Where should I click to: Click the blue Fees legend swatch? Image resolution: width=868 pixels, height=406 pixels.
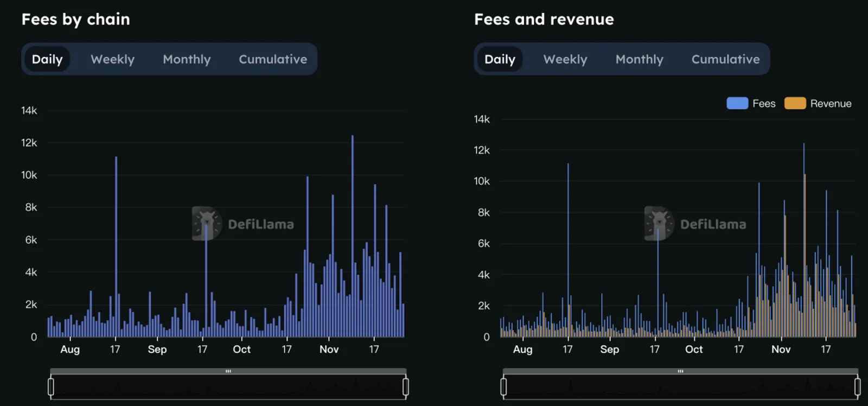[x=737, y=103]
